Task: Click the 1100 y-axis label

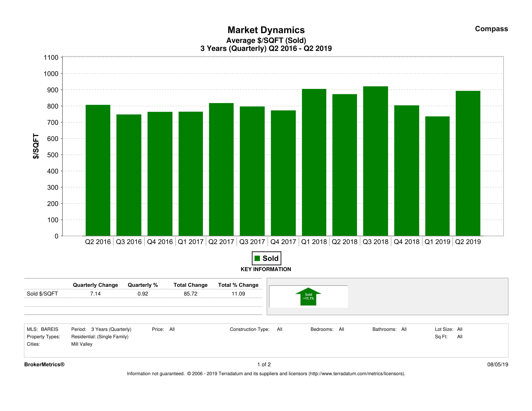Action: [x=51, y=58]
